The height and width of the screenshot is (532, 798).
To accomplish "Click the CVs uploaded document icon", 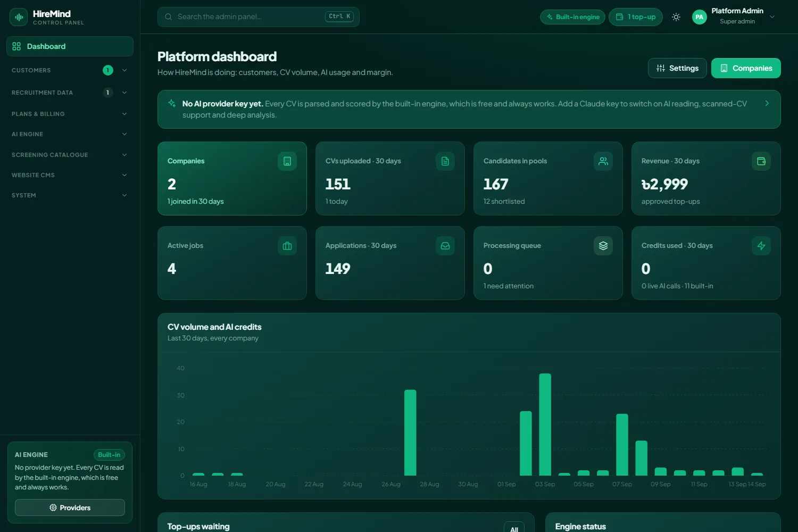I will point(445,161).
